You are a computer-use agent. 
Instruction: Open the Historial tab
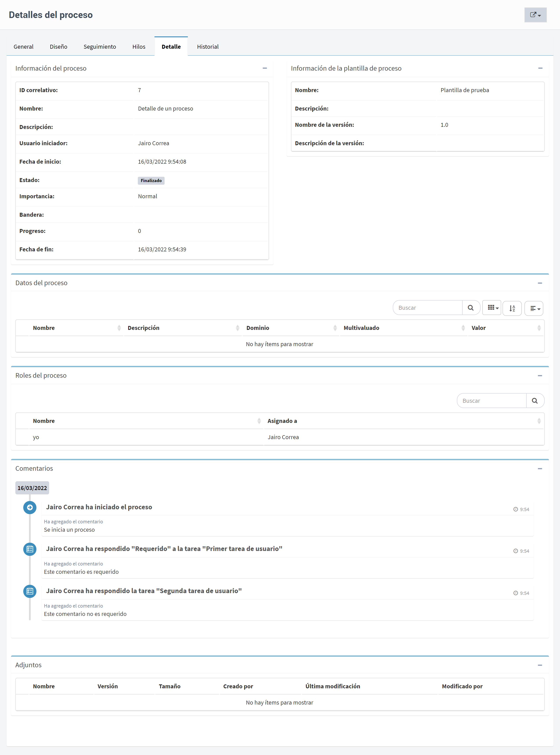(208, 47)
